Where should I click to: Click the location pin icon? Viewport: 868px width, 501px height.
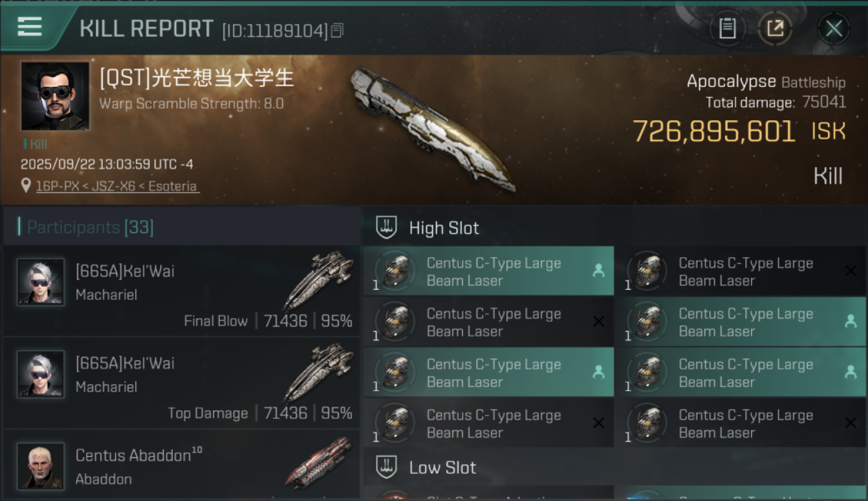26,186
